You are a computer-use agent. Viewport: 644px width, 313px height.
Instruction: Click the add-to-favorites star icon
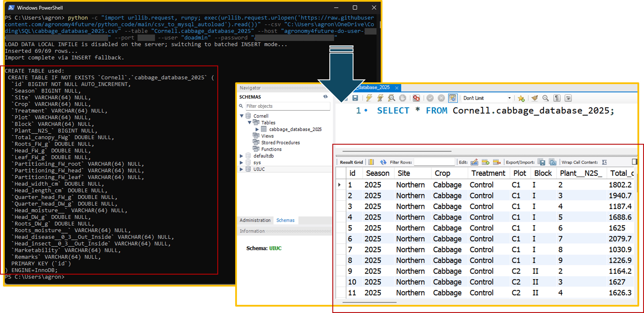[521, 98]
